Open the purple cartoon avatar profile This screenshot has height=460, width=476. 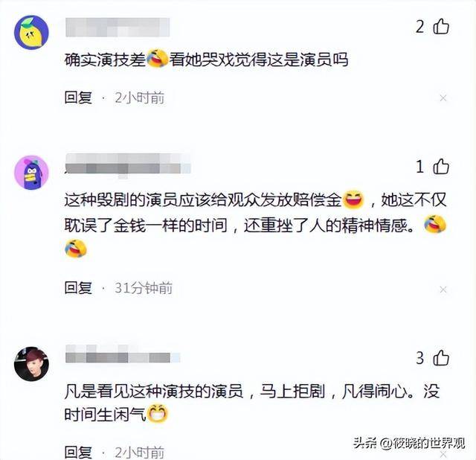[x=31, y=172]
